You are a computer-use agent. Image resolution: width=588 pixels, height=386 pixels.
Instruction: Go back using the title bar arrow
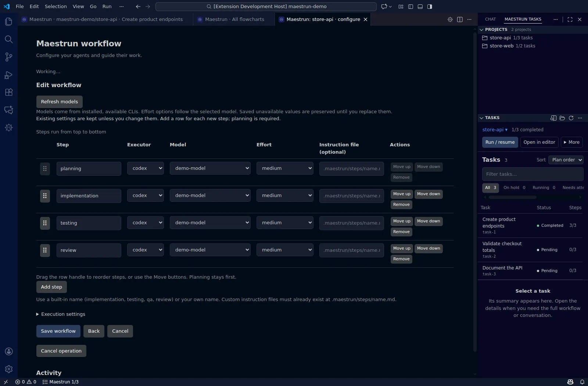pyautogui.click(x=138, y=7)
